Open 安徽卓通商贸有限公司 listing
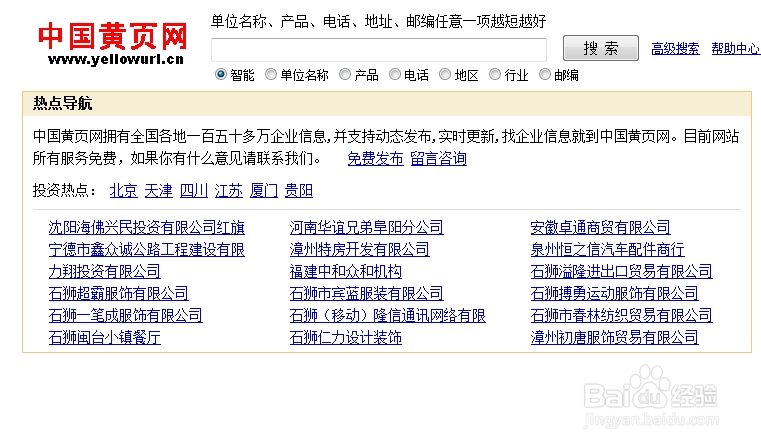The height and width of the screenshot is (446, 761). click(x=600, y=228)
